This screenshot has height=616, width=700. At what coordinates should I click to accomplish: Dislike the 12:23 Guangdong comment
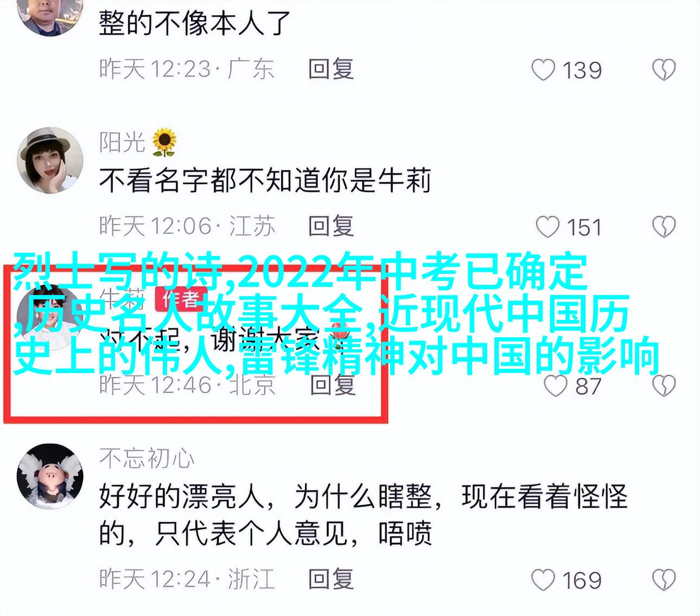click(664, 70)
